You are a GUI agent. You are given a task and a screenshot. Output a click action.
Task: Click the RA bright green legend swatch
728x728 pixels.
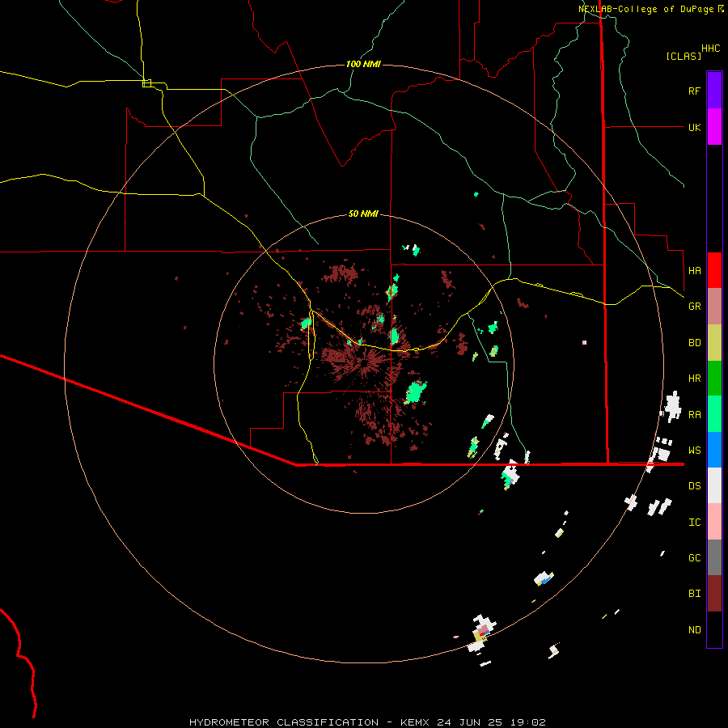(714, 414)
